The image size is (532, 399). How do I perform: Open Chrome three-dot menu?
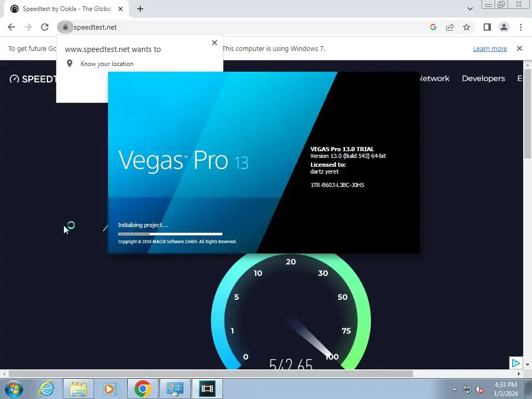[x=521, y=27]
